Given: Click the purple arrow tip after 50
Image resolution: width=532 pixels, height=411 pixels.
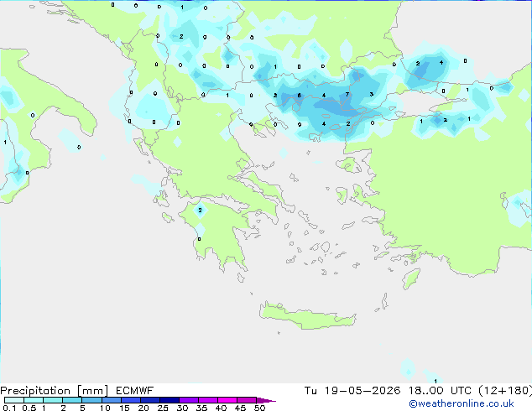Looking at the screenshot, I should (x=266, y=400).
